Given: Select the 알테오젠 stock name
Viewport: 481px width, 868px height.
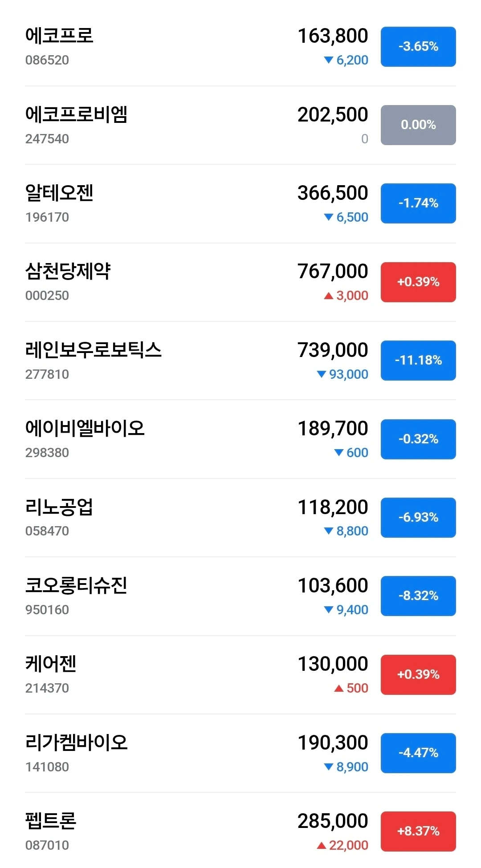Looking at the screenshot, I should click(x=59, y=193).
